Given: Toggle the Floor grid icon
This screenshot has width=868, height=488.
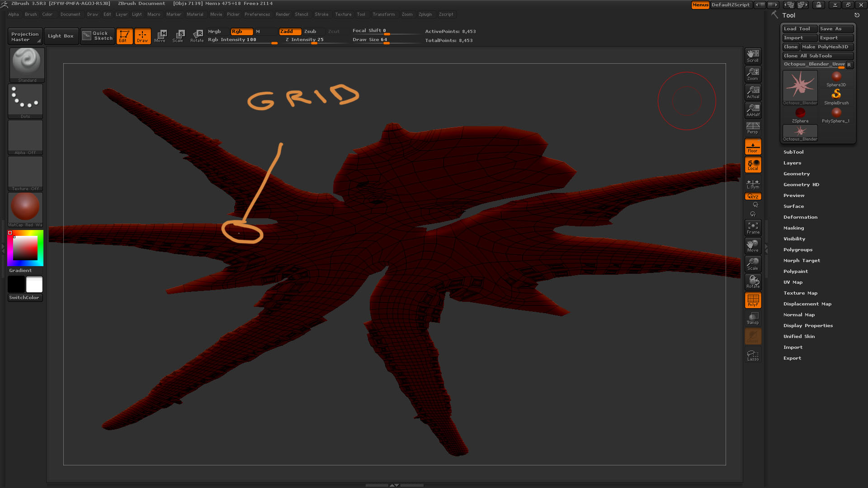Looking at the screenshot, I should coord(753,147).
